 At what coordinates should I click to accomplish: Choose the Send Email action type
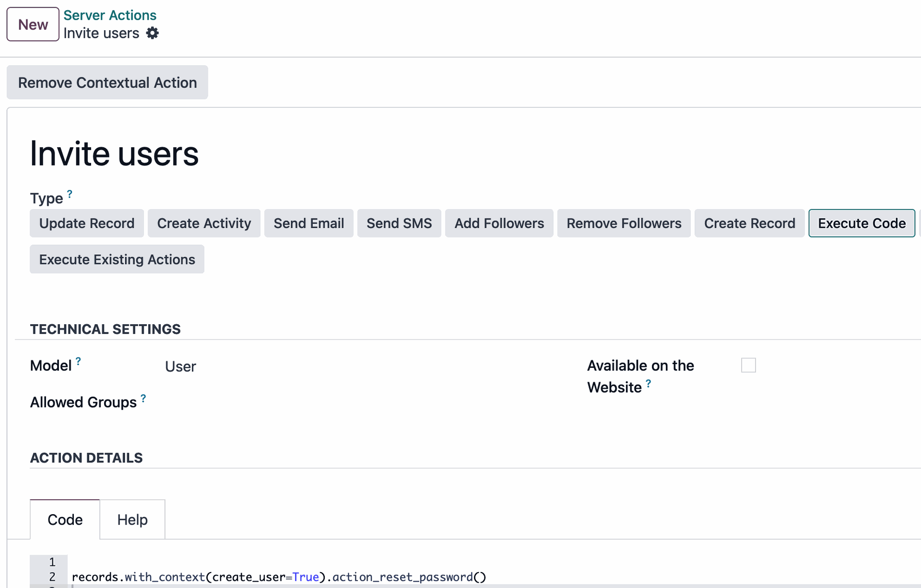(x=309, y=223)
